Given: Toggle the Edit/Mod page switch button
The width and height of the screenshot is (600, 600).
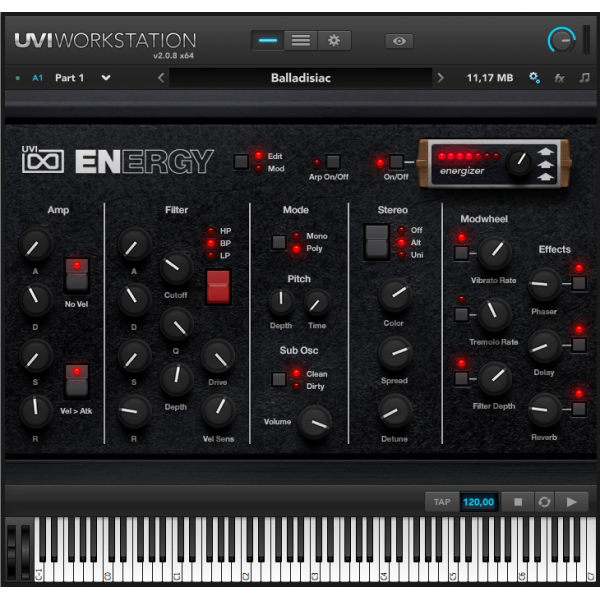Looking at the screenshot, I should (241, 161).
